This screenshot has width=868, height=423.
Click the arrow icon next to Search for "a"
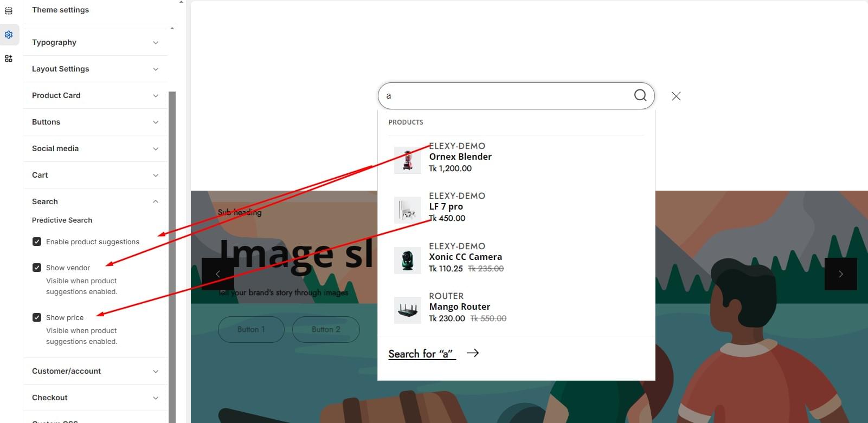click(x=473, y=353)
